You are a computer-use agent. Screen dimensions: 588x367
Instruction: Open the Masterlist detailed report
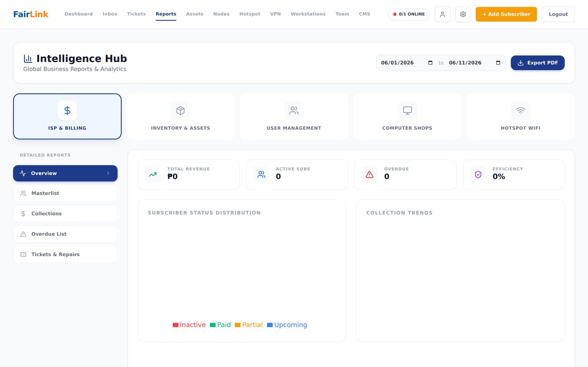(x=65, y=193)
